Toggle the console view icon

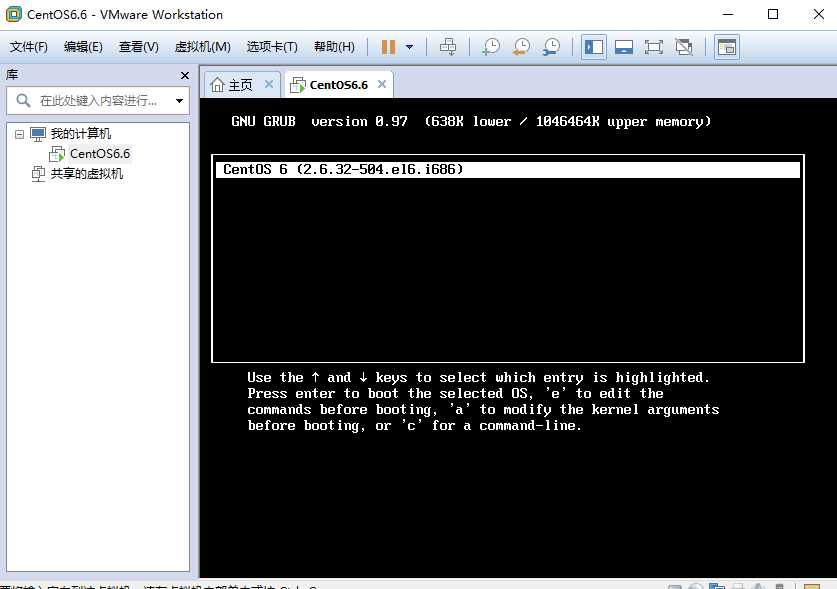(x=727, y=47)
